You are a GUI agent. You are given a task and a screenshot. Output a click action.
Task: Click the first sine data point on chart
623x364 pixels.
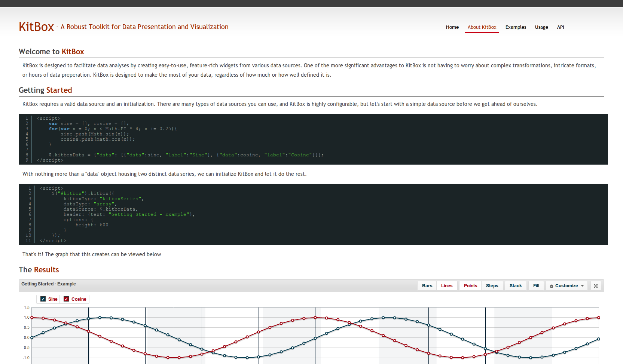pos(32,337)
